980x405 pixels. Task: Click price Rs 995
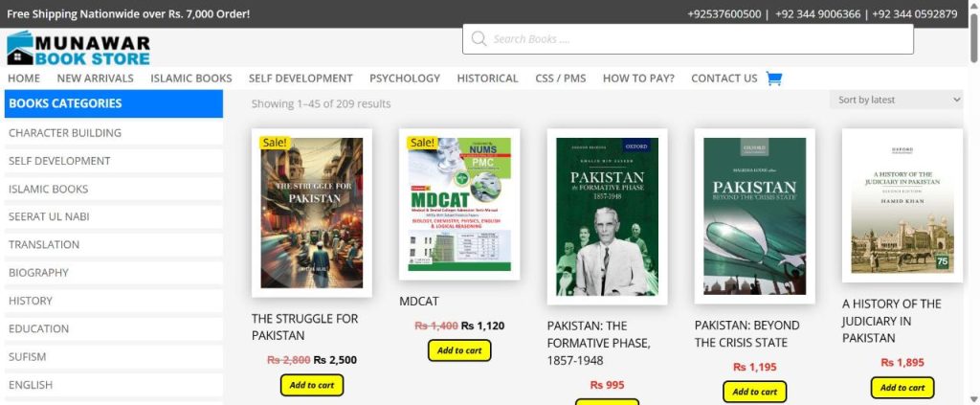click(x=607, y=385)
